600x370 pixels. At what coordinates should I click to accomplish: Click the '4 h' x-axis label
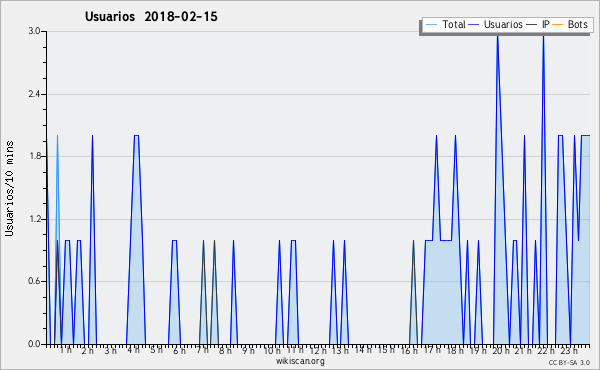(134, 350)
